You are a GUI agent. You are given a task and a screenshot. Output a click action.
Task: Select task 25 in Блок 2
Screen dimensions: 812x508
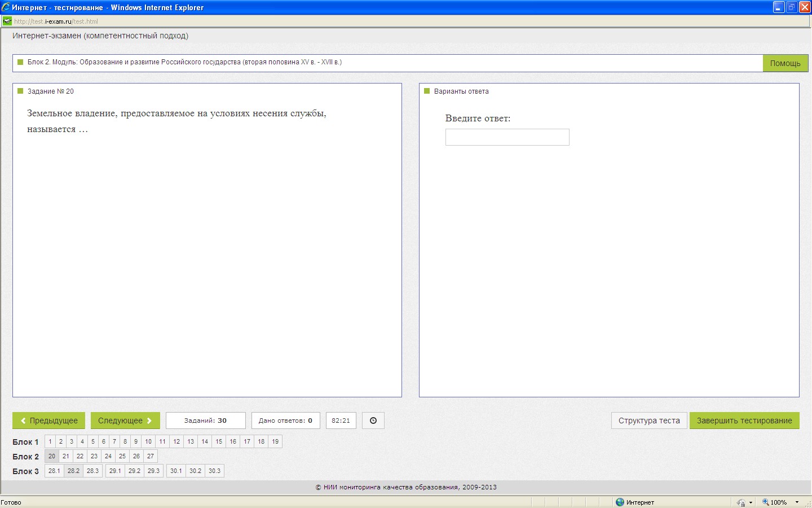point(122,456)
